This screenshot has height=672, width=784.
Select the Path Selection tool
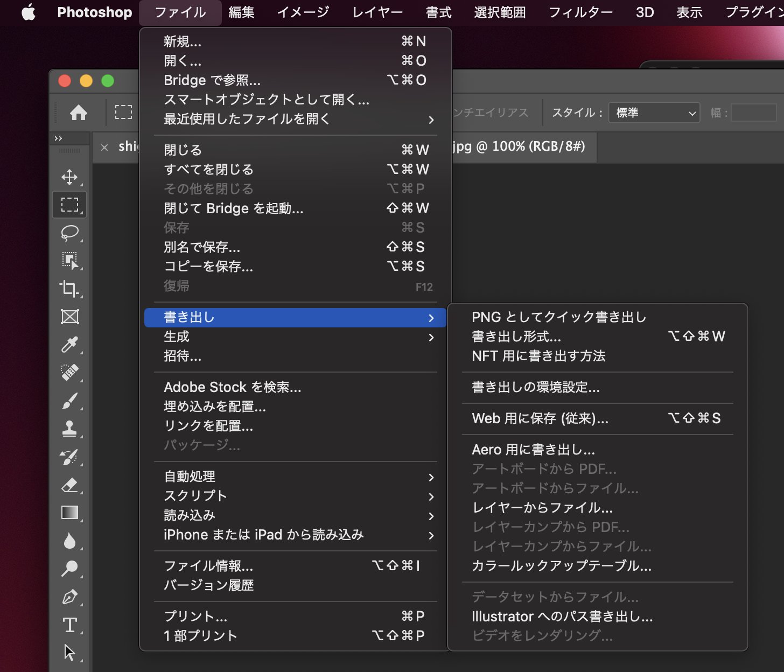pos(69,653)
